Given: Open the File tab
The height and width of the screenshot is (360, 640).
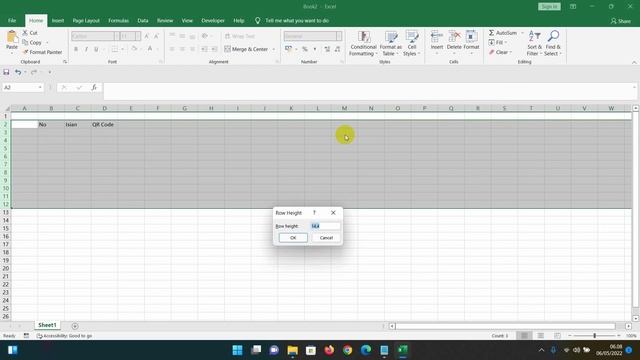Looking at the screenshot, I should pos(12,20).
